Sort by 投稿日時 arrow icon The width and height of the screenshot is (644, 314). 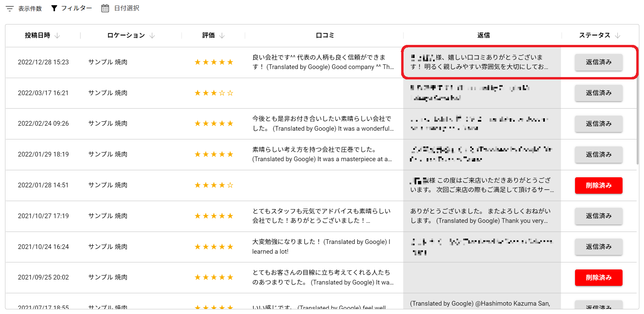coord(57,36)
